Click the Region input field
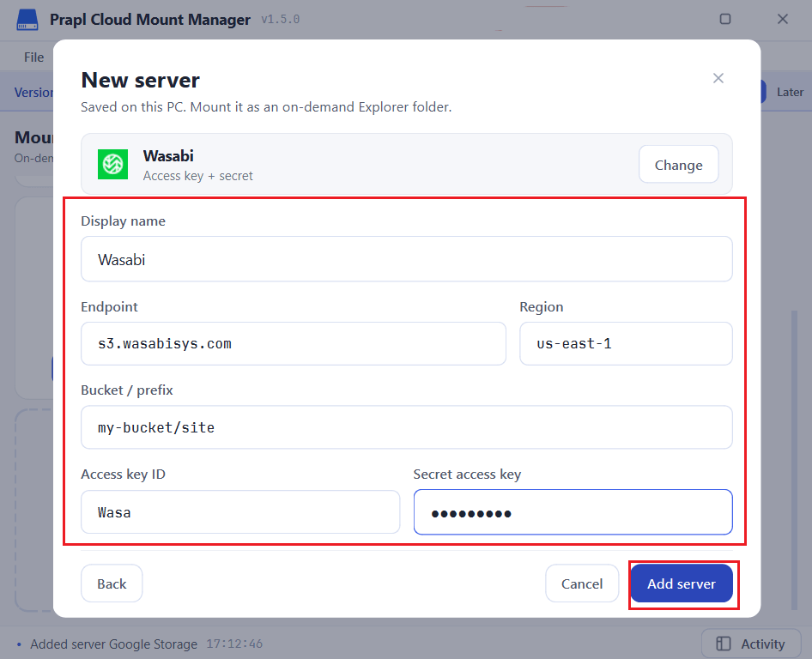The width and height of the screenshot is (812, 659). (x=626, y=344)
